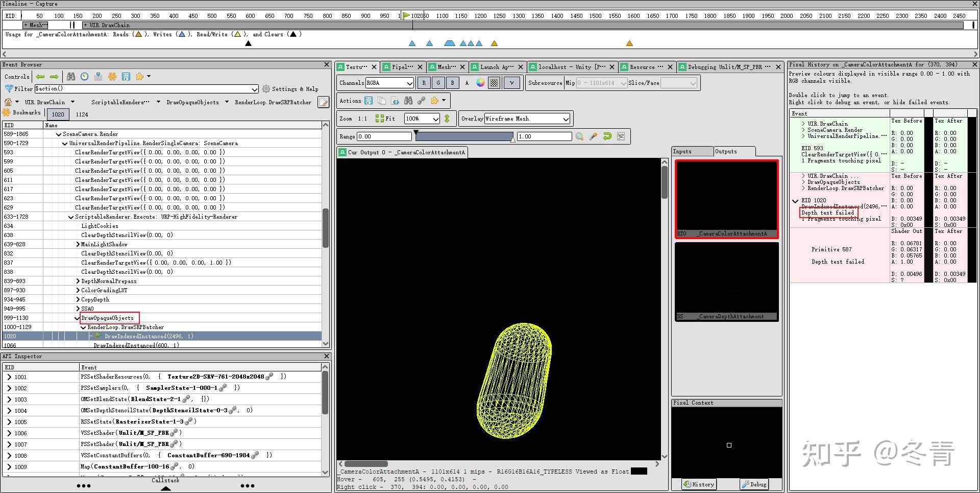Viewport: 980px width, 493px height.
Task: Click the home breadcrumb icon
Action: [x=8, y=102]
